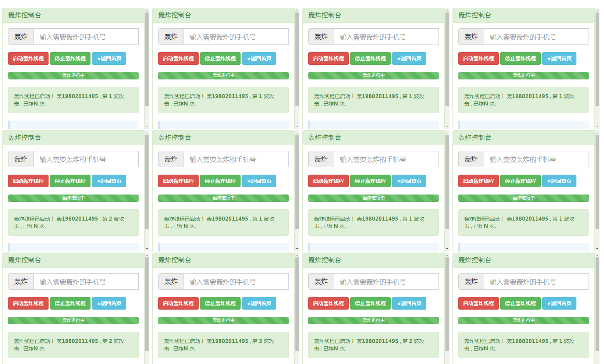The width and height of the screenshot is (604, 364).
Task: Focus the phone input in bottom row, third panel
Action: 386,282
